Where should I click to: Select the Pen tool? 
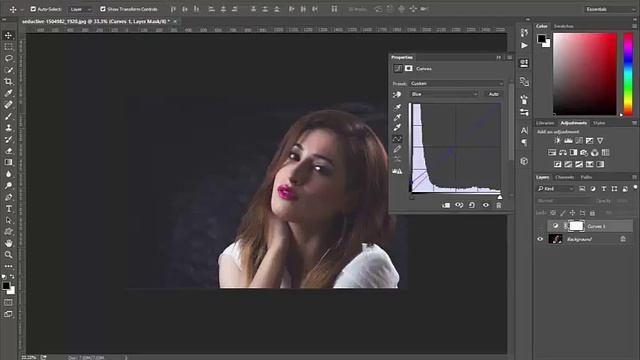pos(8,197)
